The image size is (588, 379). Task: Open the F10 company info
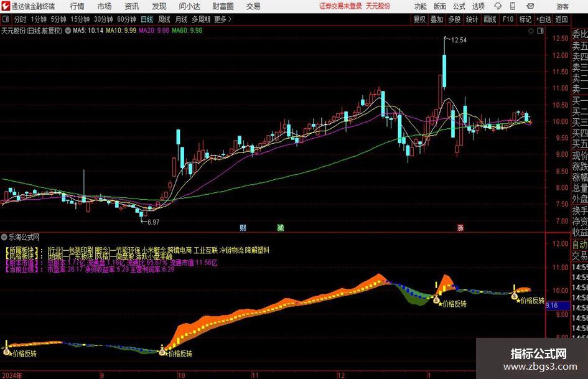click(x=508, y=19)
